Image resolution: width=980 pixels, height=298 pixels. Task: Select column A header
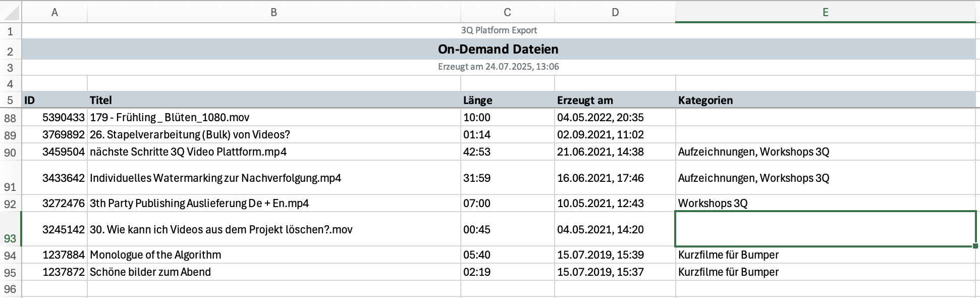pyautogui.click(x=55, y=12)
